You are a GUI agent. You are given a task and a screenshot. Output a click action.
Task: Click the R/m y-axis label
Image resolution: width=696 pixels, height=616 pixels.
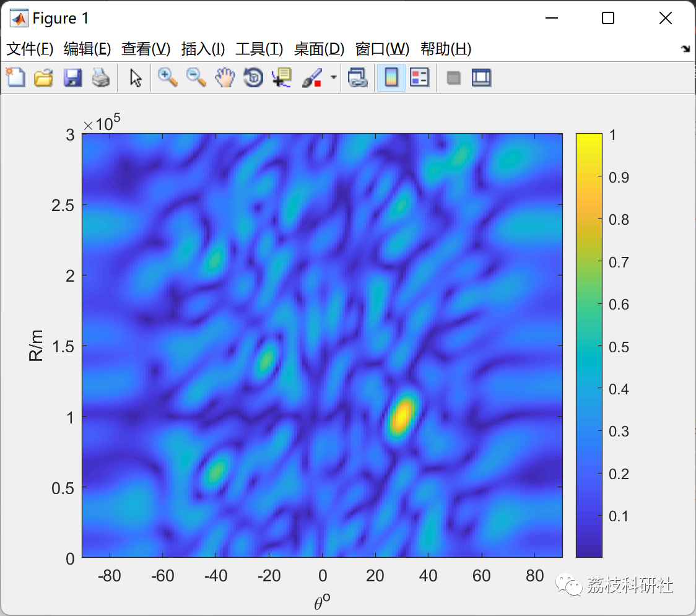click(36, 345)
